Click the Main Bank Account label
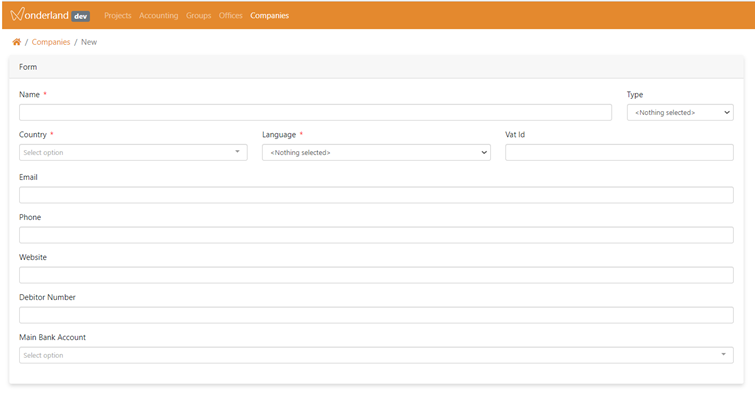The height and width of the screenshot is (395, 755). 52,337
